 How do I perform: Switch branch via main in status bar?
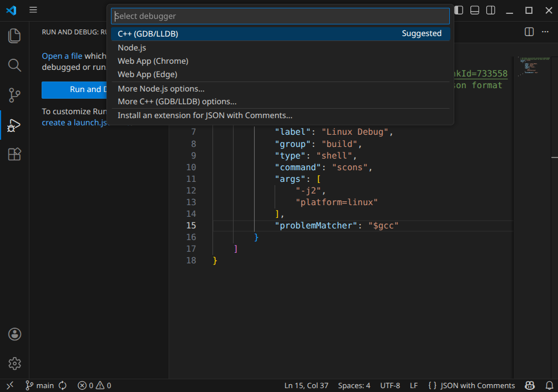pos(39,385)
